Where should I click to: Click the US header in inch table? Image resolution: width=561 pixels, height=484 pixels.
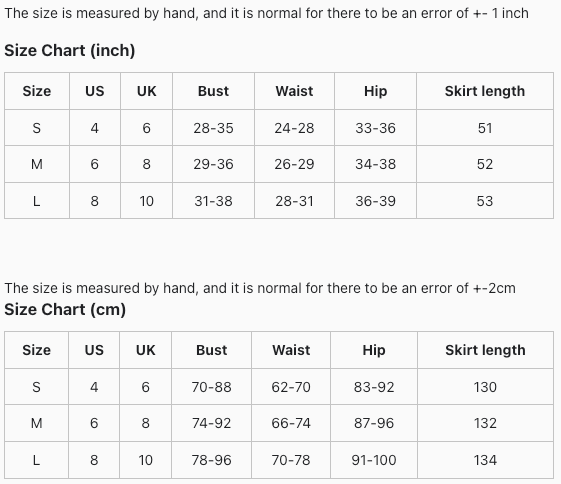pos(95,91)
